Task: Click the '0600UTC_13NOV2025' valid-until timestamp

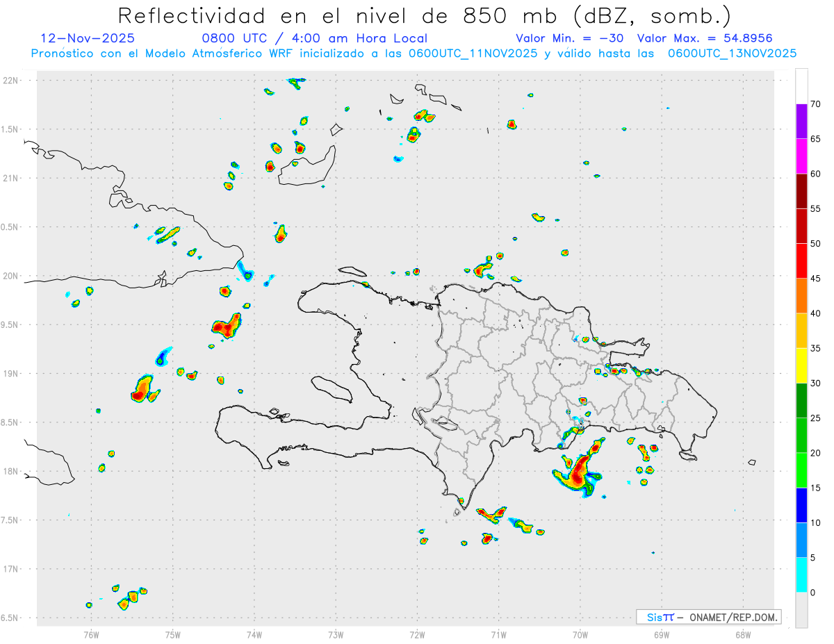Action: click(732, 53)
